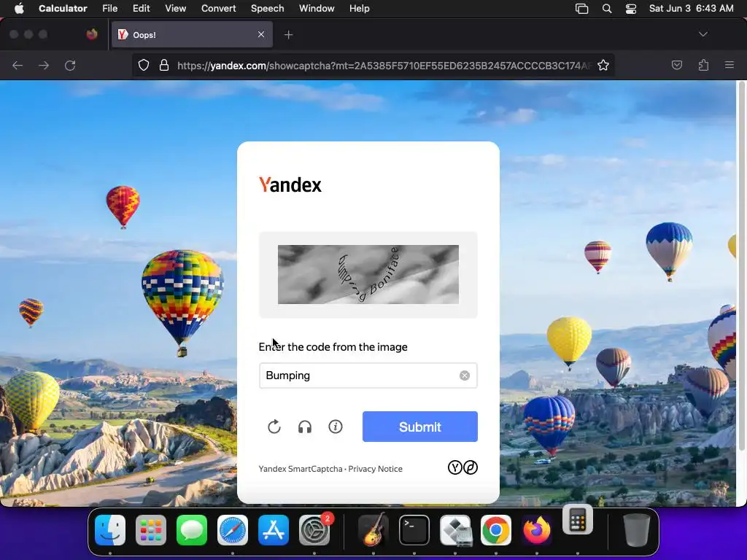Image resolution: width=747 pixels, height=560 pixels.
Task: Click the captcha input field
Action: (368, 376)
